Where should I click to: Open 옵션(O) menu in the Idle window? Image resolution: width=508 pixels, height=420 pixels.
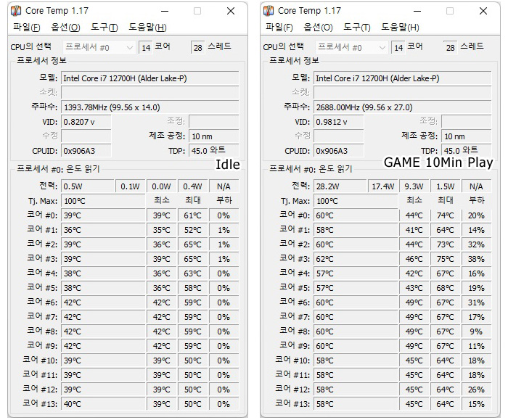coord(65,27)
